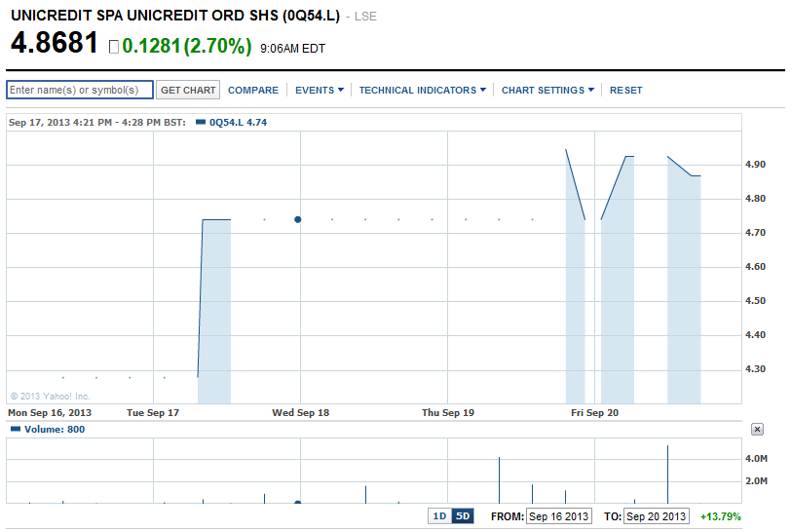
Task: Click the Volume: 800 legend label
Action: (55, 430)
